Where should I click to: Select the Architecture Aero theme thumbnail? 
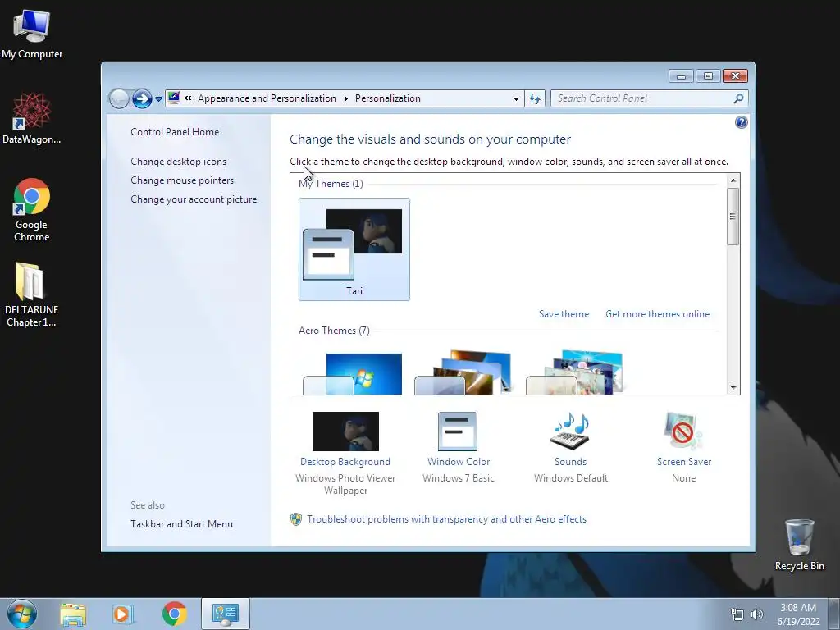(x=464, y=373)
